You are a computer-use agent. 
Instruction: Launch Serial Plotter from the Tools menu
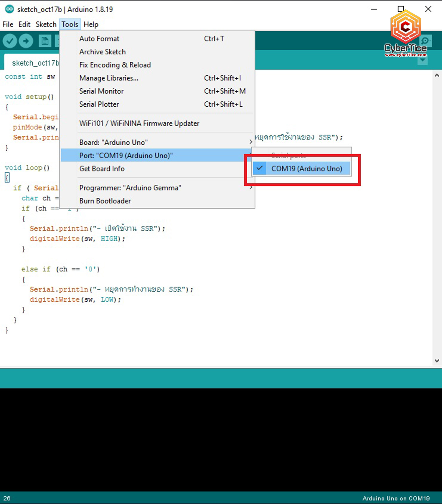tap(158, 104)
